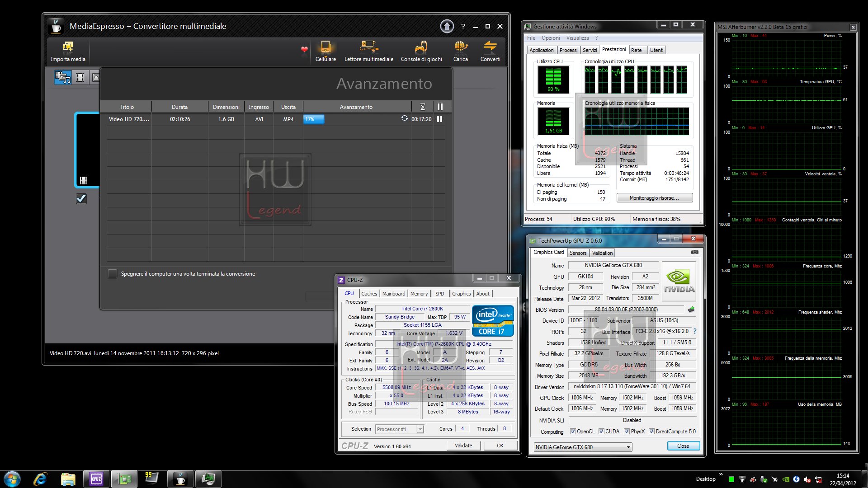Image resolution: width=868 pixels, height=488 pixels.
Task: Click the NVIDIA logo in GPU-Z
Action: click(x=679, y=282)
